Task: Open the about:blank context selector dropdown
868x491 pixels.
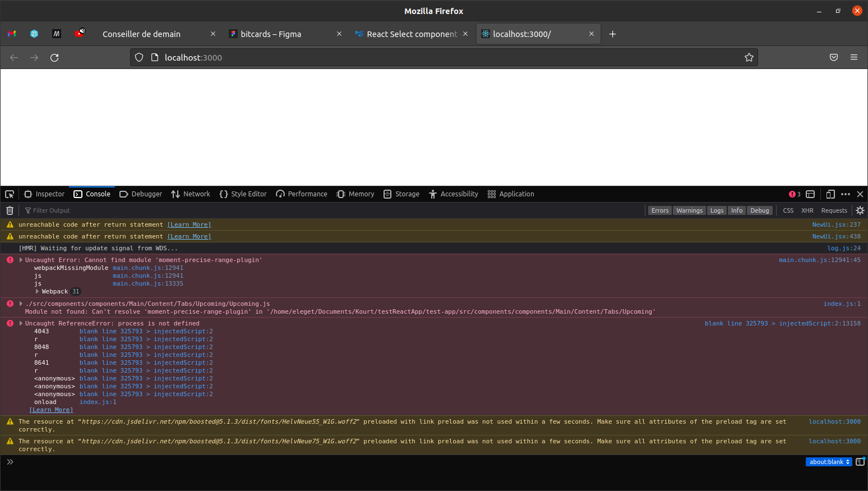Action: pyautogui.click(x=829, y=462)
